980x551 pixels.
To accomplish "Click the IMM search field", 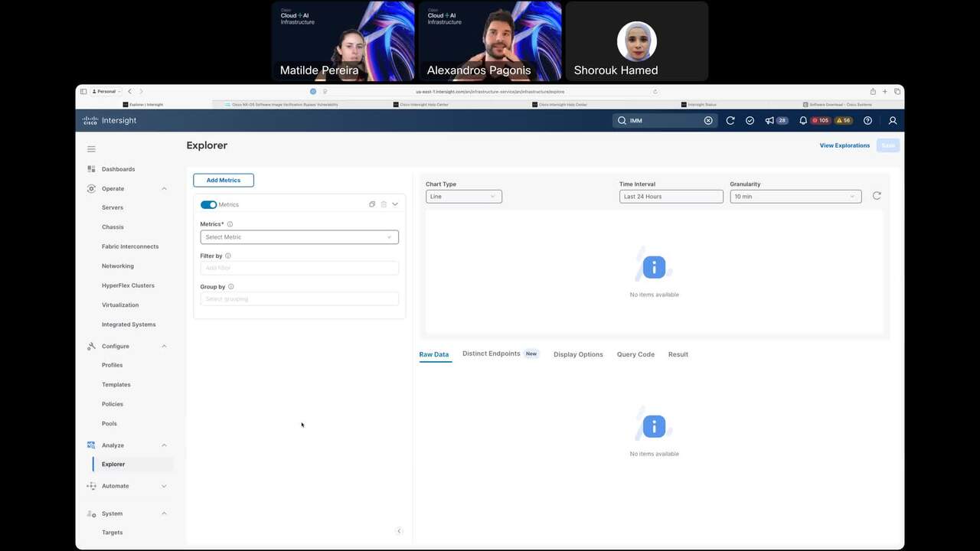I will pos(664,120).
